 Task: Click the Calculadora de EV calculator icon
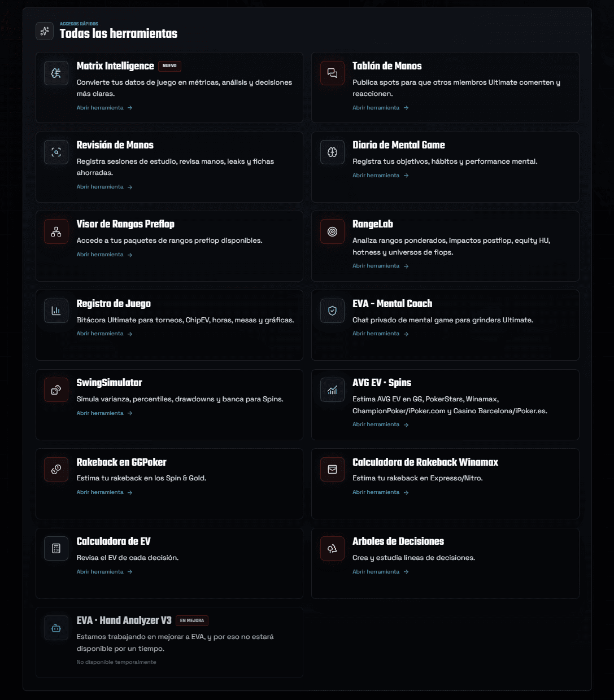point(56,549)
